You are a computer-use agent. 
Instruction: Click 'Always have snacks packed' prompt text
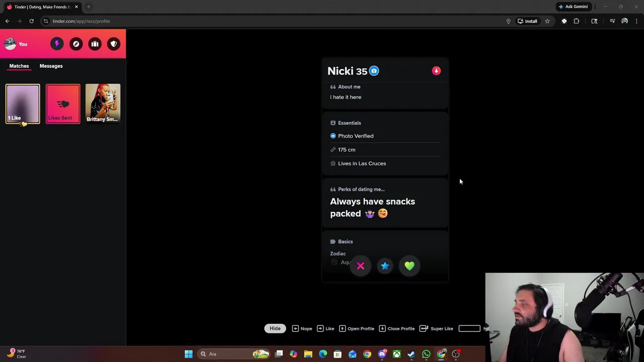click(372, 207)
